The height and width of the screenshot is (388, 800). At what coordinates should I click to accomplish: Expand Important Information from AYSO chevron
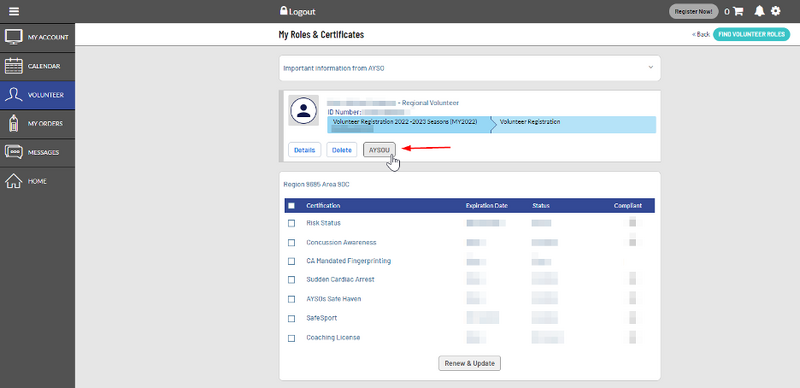[651, 67]
